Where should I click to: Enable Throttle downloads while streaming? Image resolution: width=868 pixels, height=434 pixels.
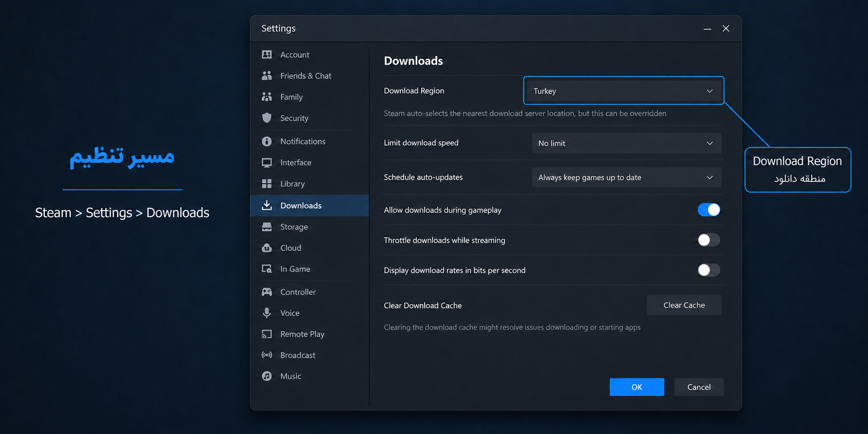pyautogui.click(x=708, y=240)
